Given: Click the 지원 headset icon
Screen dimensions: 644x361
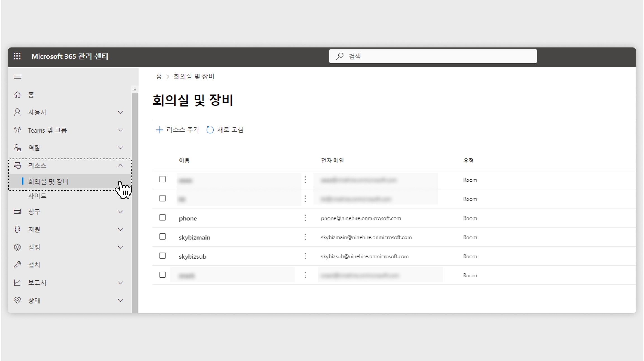Looking at the screenshot, I should click(17, 230).
